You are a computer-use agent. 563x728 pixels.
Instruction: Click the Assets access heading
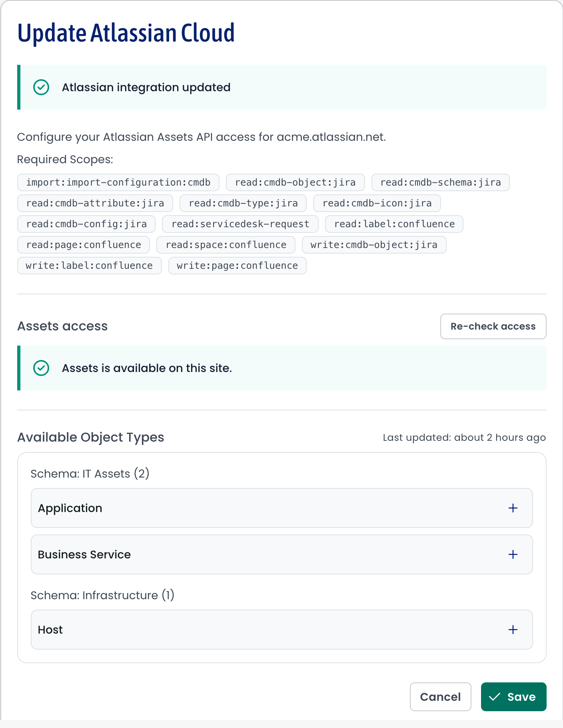coord(62,326)
